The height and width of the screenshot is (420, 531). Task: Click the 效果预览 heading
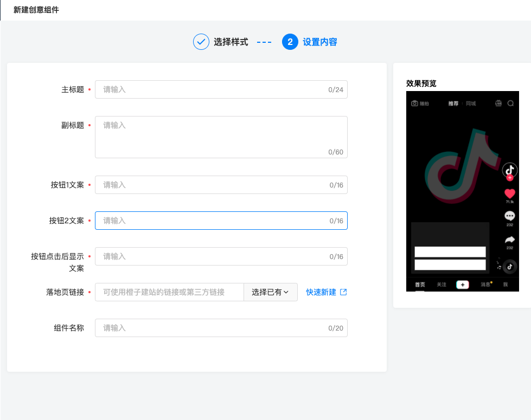coord(421,83)
